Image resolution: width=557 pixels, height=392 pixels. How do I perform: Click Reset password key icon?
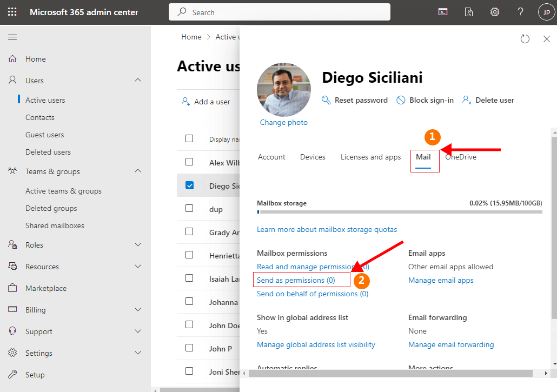[x=326, y=100]
